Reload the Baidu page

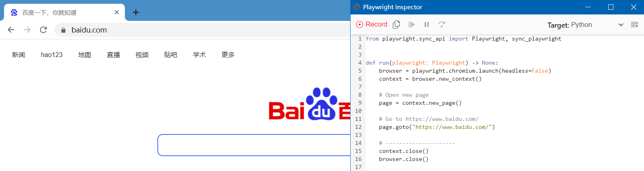click(x=43, y=30)
